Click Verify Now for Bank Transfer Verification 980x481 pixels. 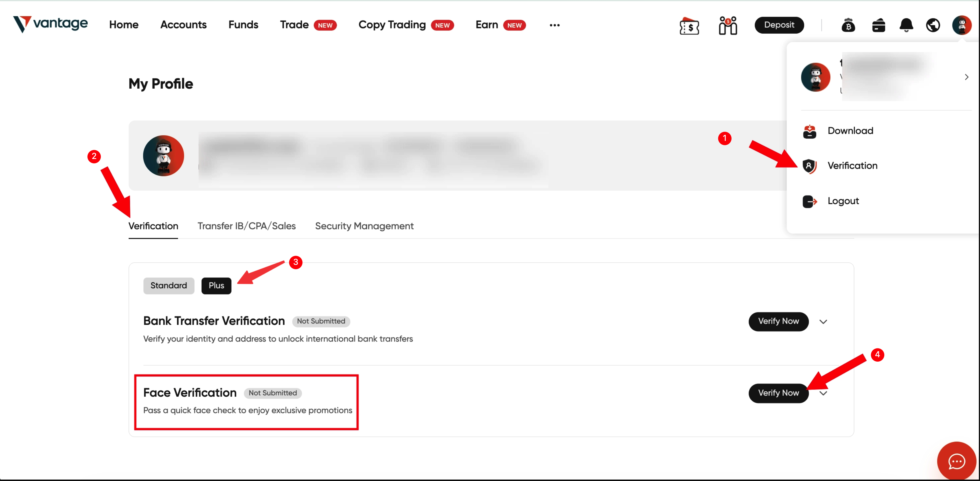pyautogui.click(x=778, y=322)
